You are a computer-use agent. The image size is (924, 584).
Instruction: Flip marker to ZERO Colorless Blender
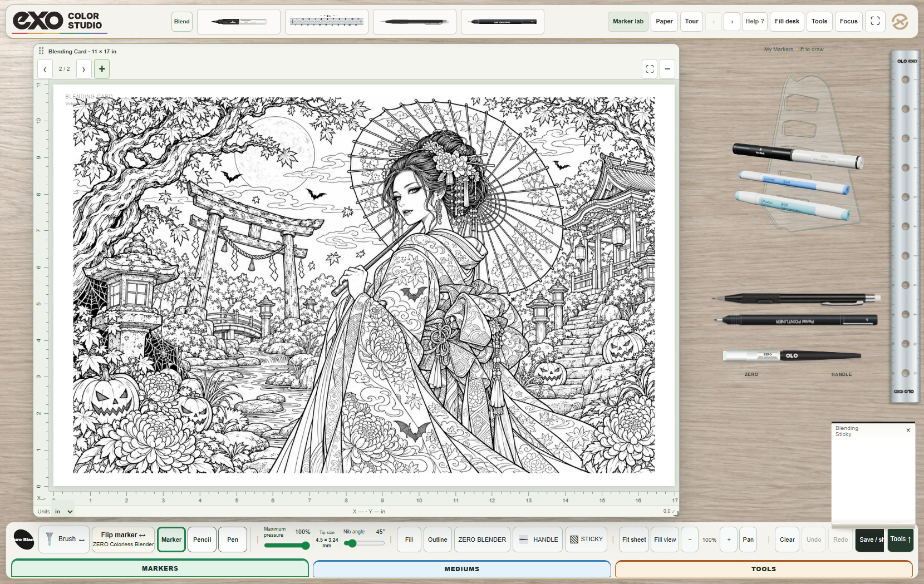(123, 540)
